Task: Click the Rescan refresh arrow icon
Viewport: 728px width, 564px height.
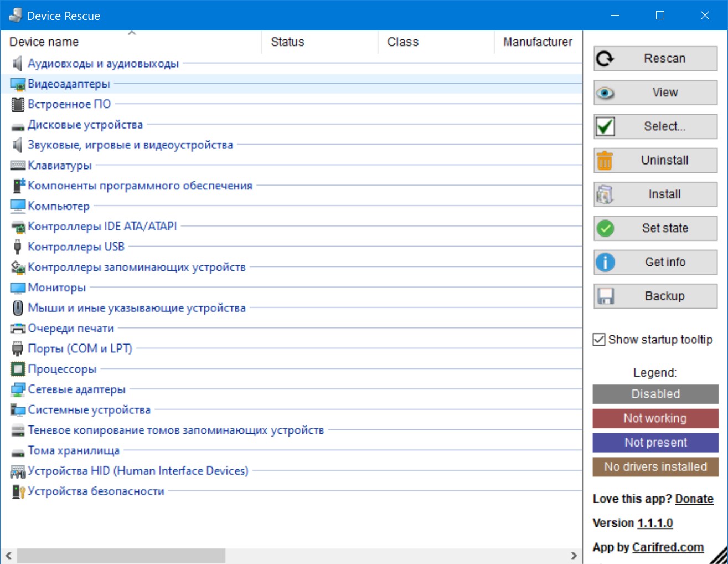Action: coord(605,59)
